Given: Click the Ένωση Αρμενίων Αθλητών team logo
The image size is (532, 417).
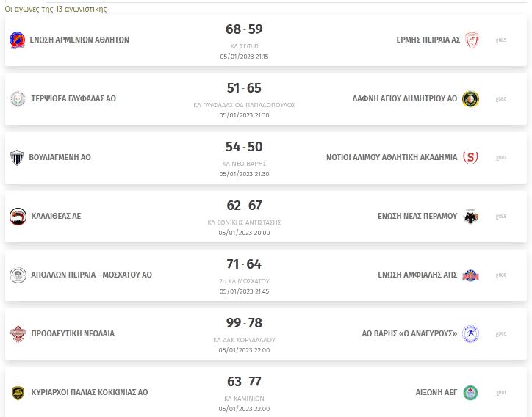Looking at the screenshot, I should click(x=18, y=40).
